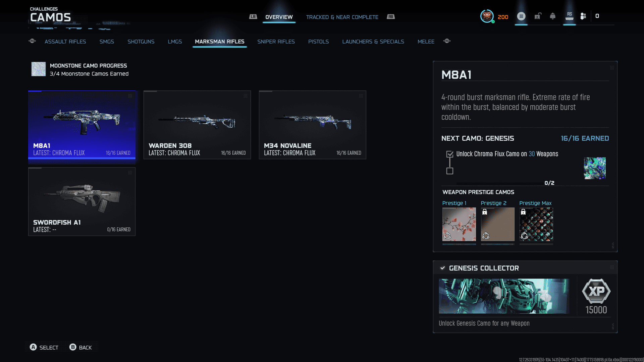Toggle the empty second challenge checkbox
This screenshot has width=644, height=362.
coord(450,171)
